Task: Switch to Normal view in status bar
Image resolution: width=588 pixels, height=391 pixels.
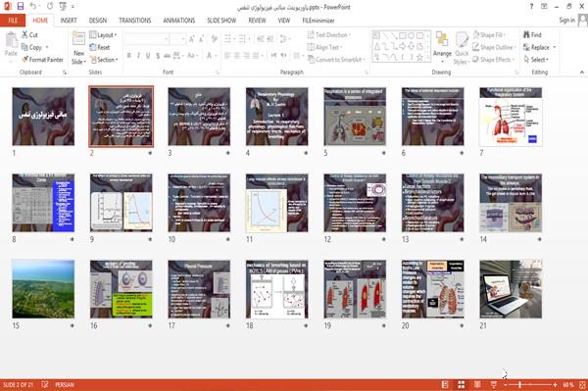Action: click(x=445, y=384)
